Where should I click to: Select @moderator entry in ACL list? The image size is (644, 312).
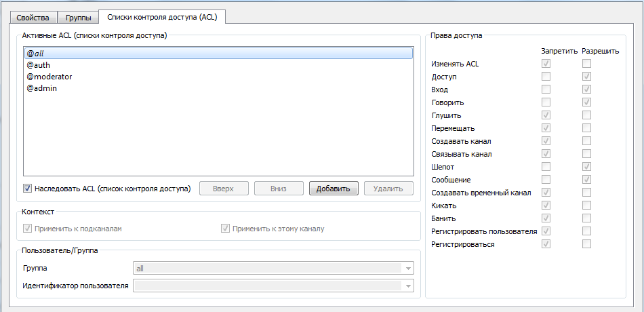pyautogui.click(x=49, y=77)
